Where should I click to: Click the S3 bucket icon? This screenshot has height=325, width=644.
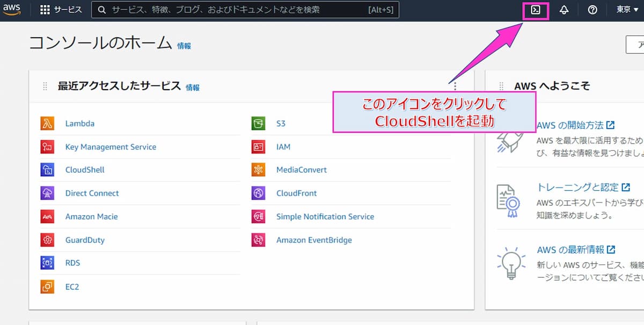258,124
